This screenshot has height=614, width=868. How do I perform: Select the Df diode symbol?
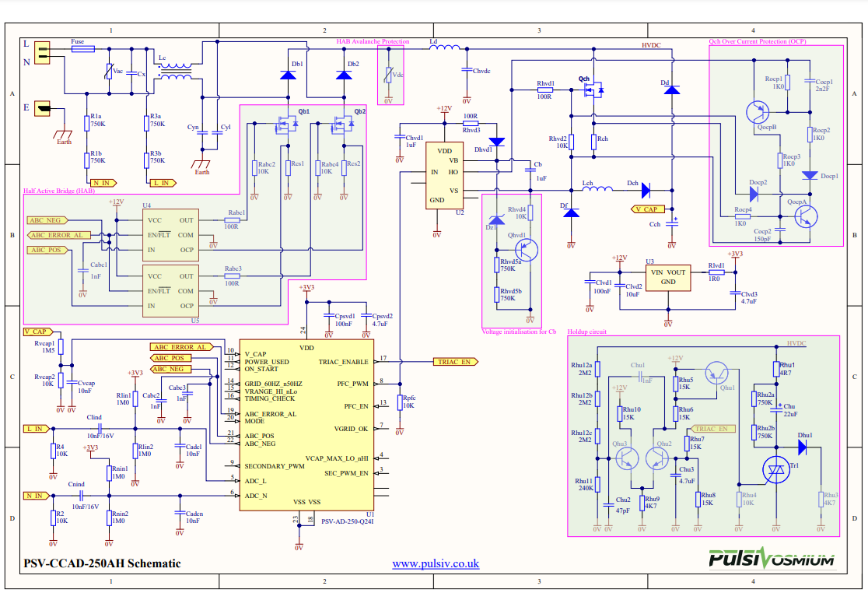(x=571, y=212)
